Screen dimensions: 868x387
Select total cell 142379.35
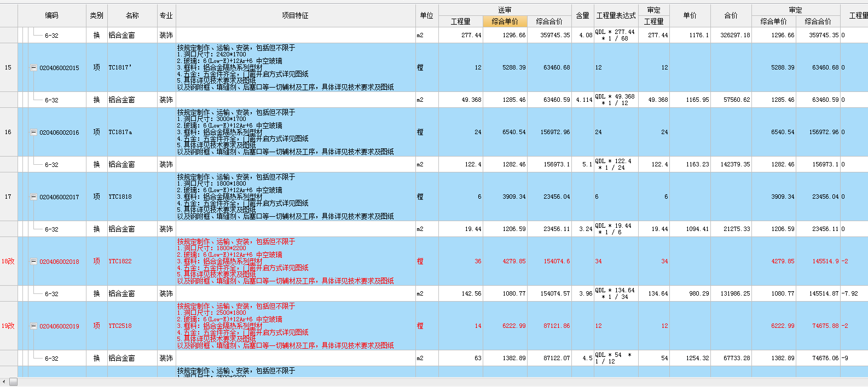731,165
